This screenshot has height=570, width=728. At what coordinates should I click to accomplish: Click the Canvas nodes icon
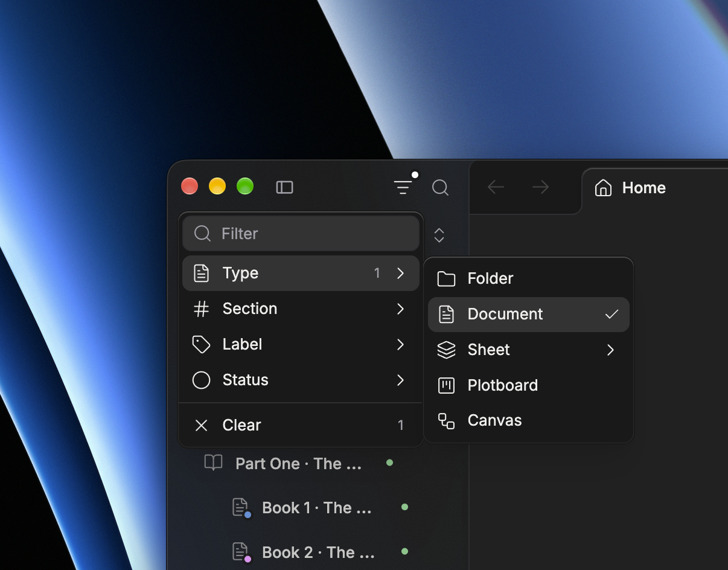point(446,421)
